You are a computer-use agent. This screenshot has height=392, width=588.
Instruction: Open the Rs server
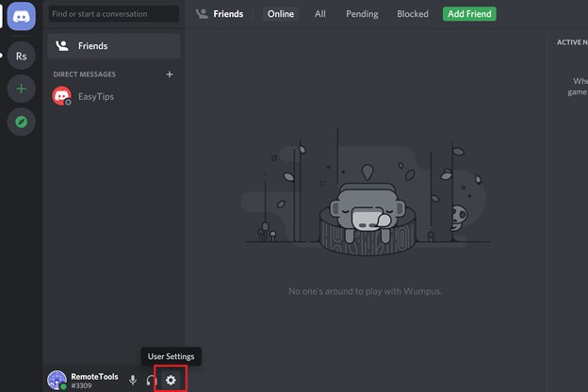tap(22, 56)
